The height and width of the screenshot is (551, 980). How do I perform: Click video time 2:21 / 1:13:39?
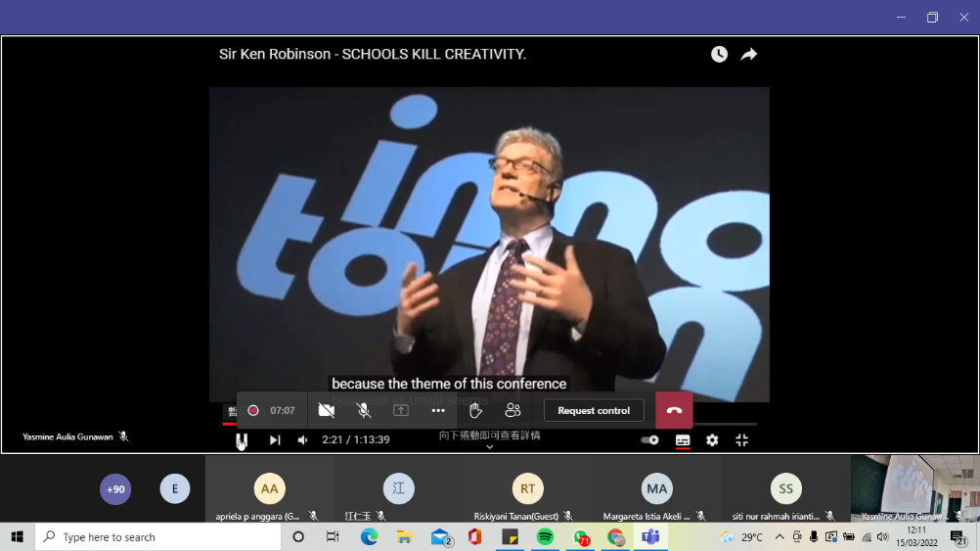[356, 439]
